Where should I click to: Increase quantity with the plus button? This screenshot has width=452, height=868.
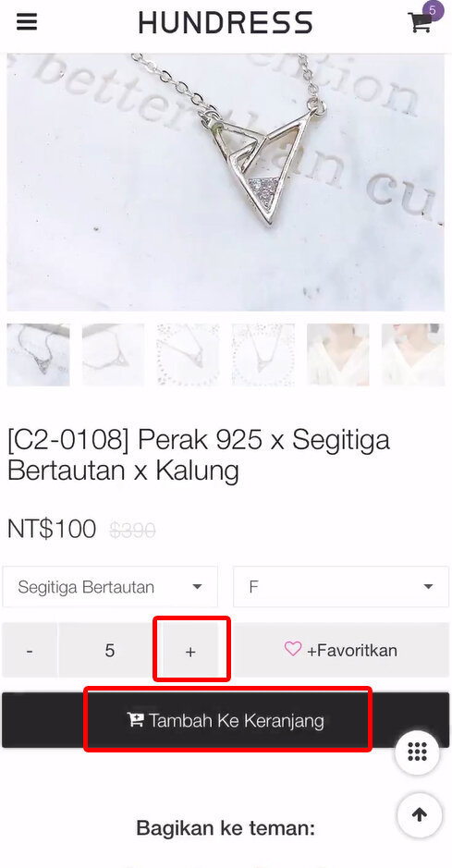(x=190, y=651)
